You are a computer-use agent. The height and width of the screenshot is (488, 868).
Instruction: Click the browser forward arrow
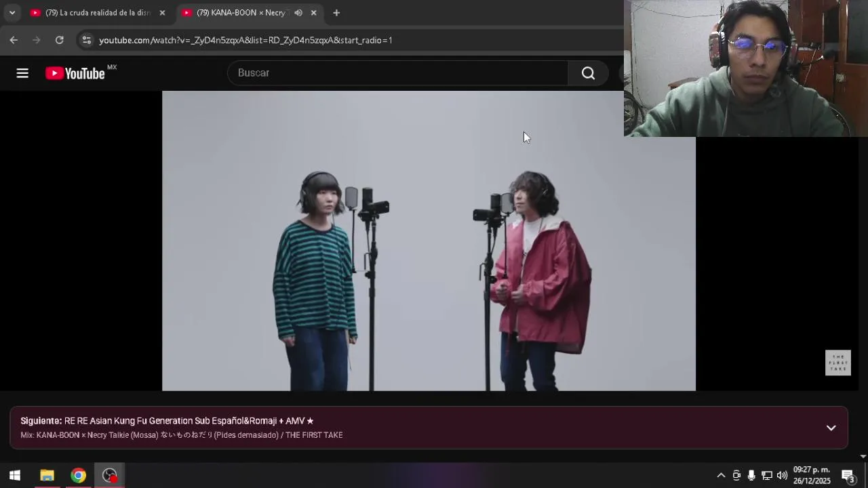[37, 40]
